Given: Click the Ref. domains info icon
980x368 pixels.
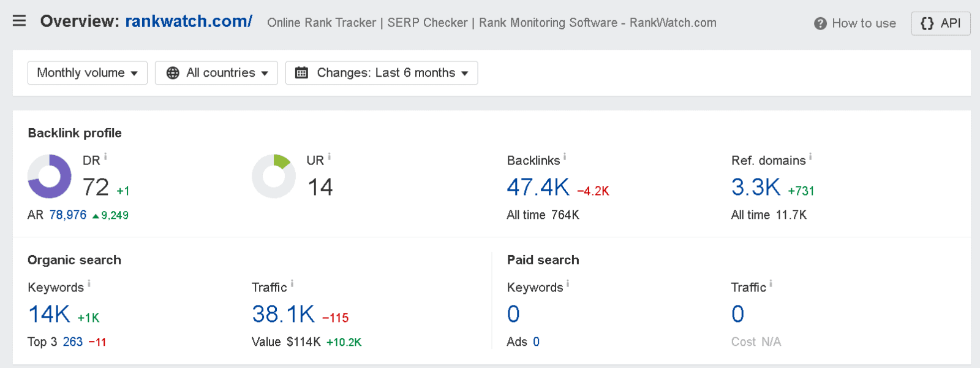Looking at the screenshot, I should (810, 157).
